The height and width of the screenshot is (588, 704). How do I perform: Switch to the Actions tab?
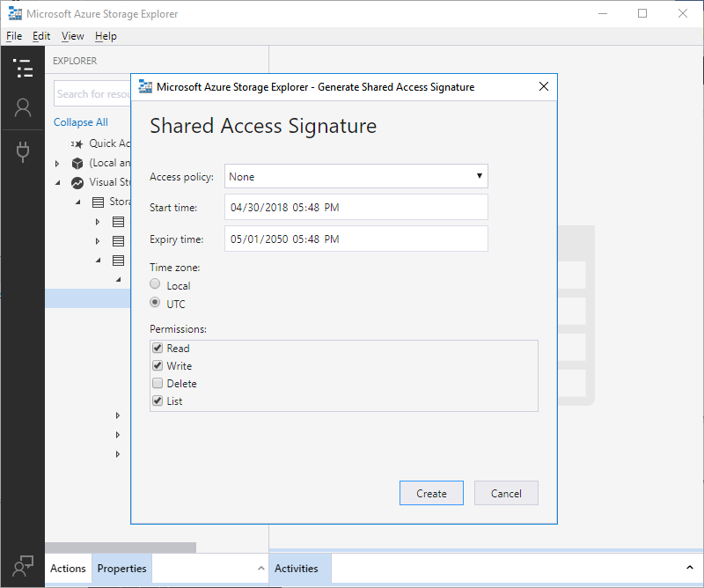(x=68, y=569)
